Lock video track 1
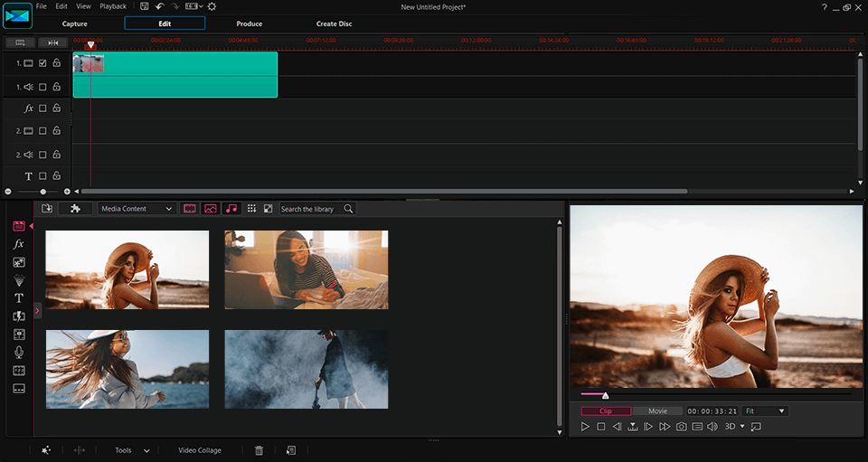 [x=56, y=63]
